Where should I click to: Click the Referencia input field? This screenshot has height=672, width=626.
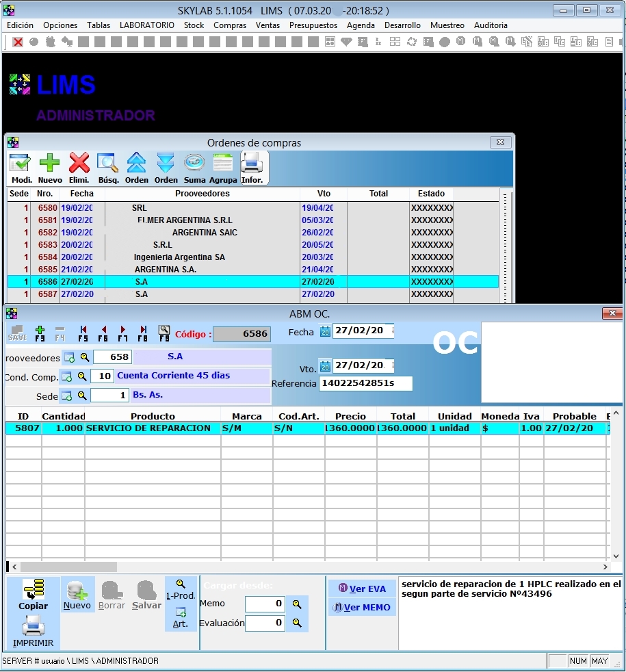[x=365, y=383]
